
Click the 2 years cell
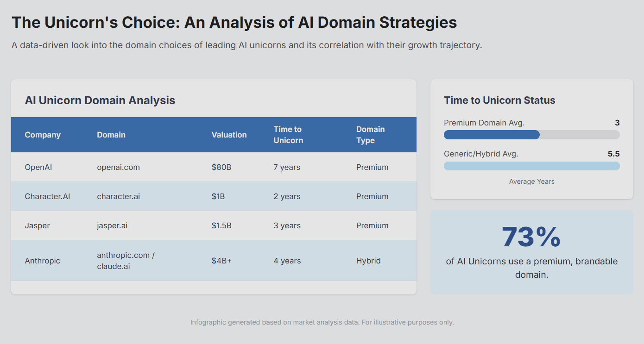tap(287, 196)
